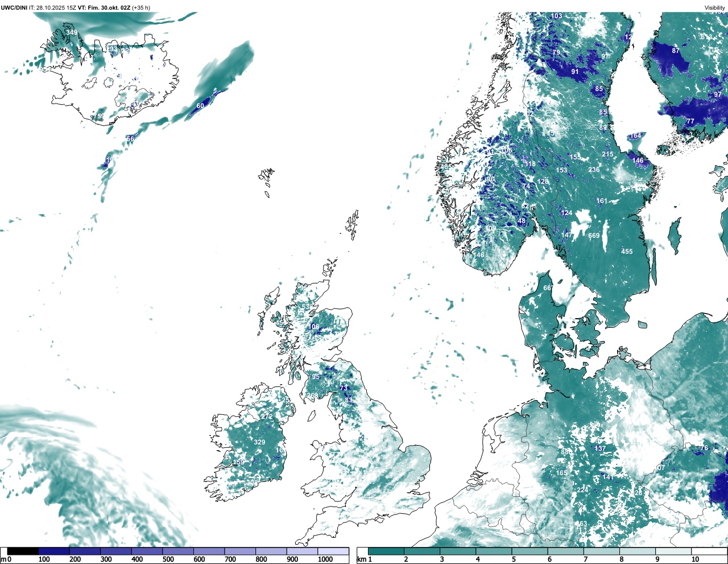Click the '76' value over Poland
This screenshot has height=564, width=728.
point(704,448)
